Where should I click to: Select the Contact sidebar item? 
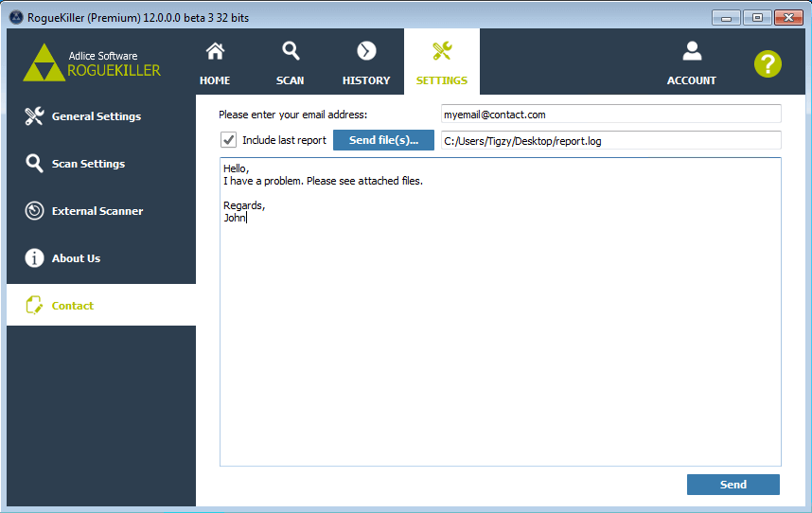(x=73, y=306)
